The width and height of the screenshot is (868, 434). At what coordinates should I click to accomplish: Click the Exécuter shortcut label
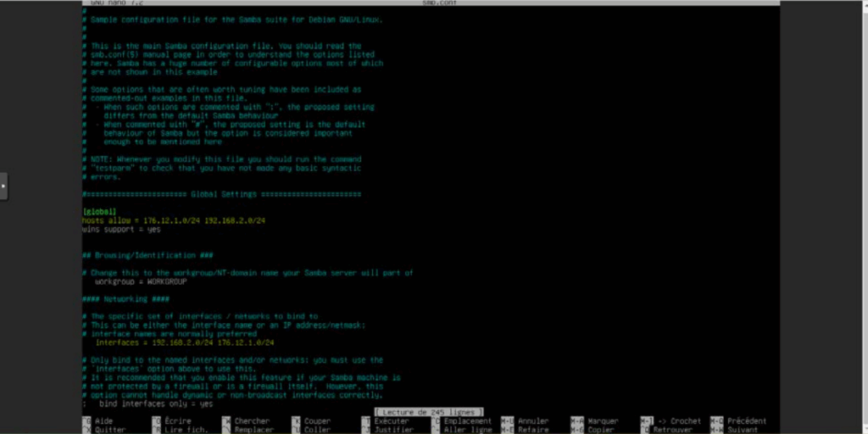pos(392,421)
